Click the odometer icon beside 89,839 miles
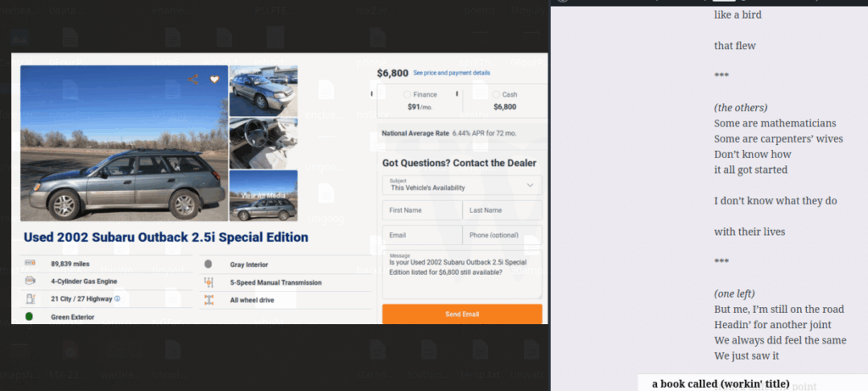The image size is (868, 391). [30, 263]
